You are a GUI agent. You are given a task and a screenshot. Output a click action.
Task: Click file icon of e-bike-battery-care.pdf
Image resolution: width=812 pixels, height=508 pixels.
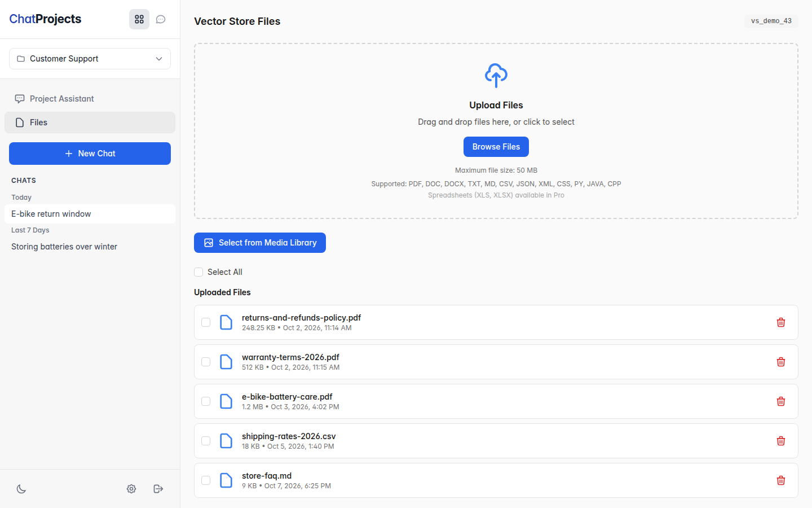point(226,401)
